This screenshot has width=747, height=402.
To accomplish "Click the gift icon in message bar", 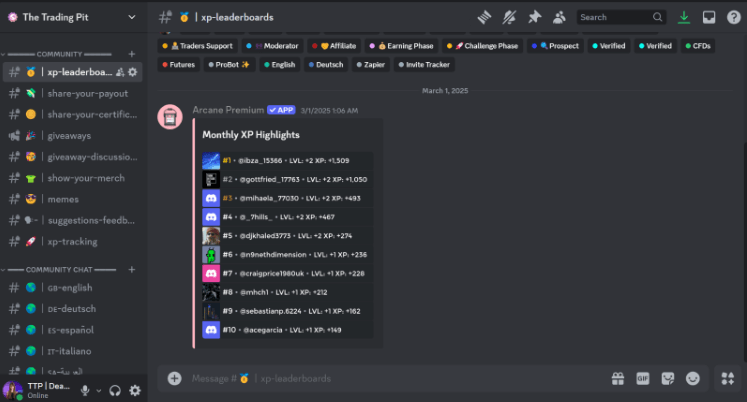I will point(618,378).
